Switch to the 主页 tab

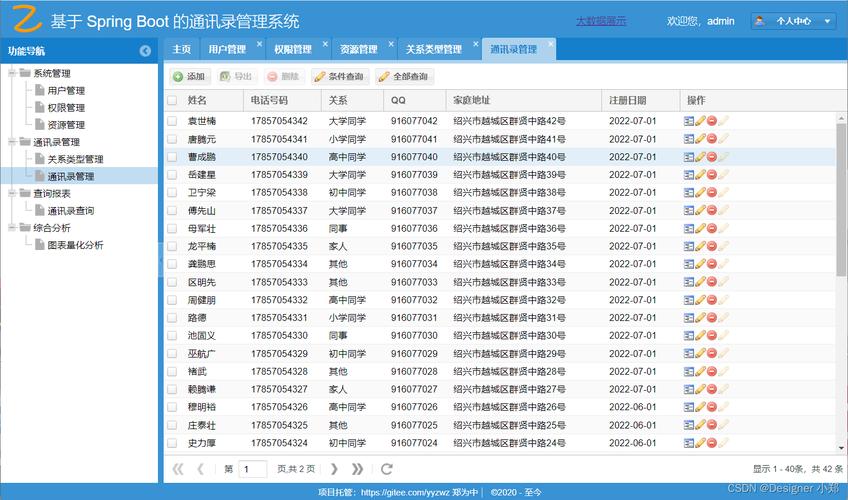coord(181,49)
